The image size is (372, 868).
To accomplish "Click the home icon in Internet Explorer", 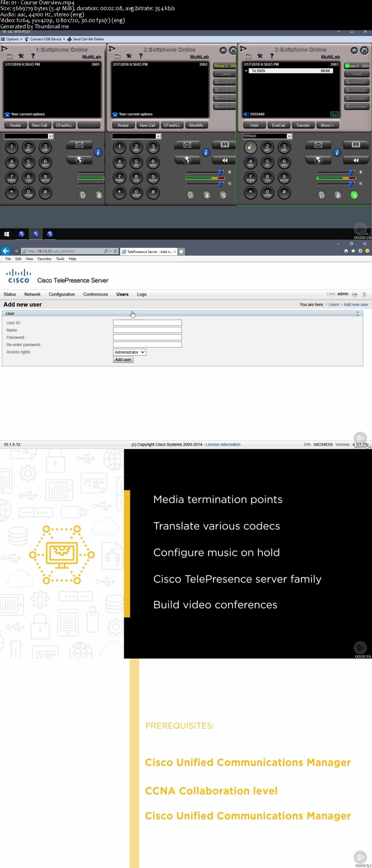I will point(346,251).
